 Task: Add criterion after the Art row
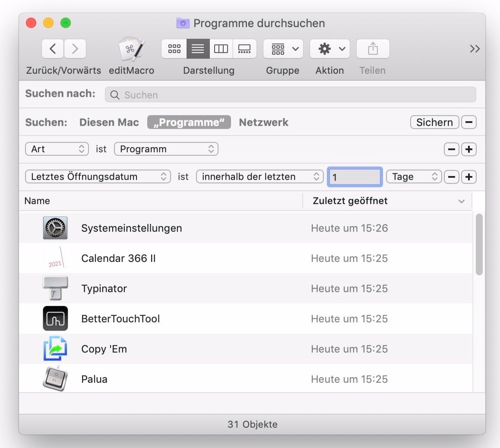click(469, 149)
